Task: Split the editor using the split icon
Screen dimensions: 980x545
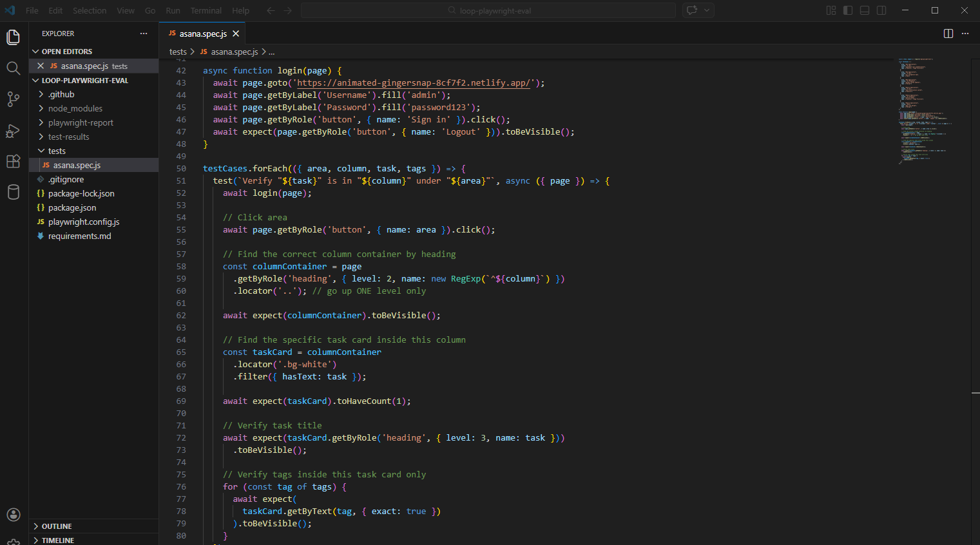Action: [948, 33]
